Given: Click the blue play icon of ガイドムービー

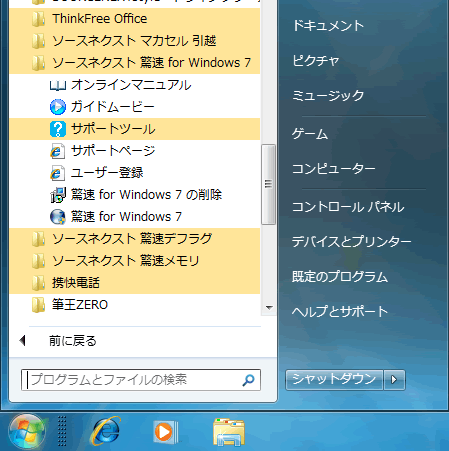Looking at the screenshot, I should pyautogui.click(x=58, y=107).
